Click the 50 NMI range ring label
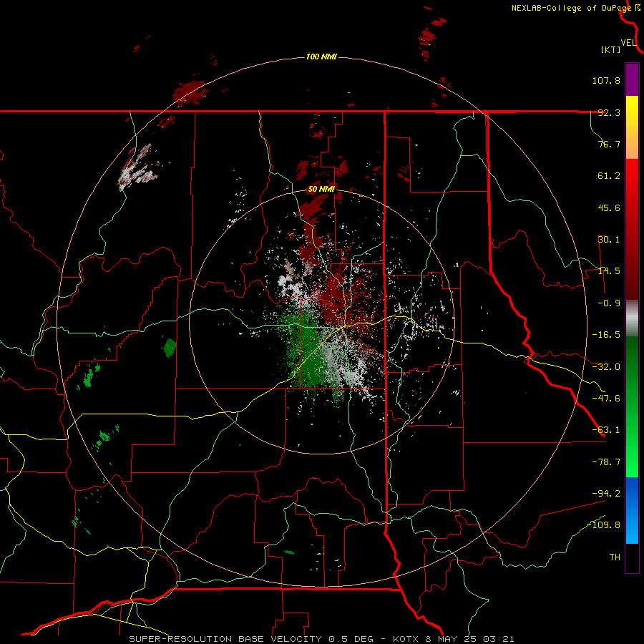 [x=321, y=190]
